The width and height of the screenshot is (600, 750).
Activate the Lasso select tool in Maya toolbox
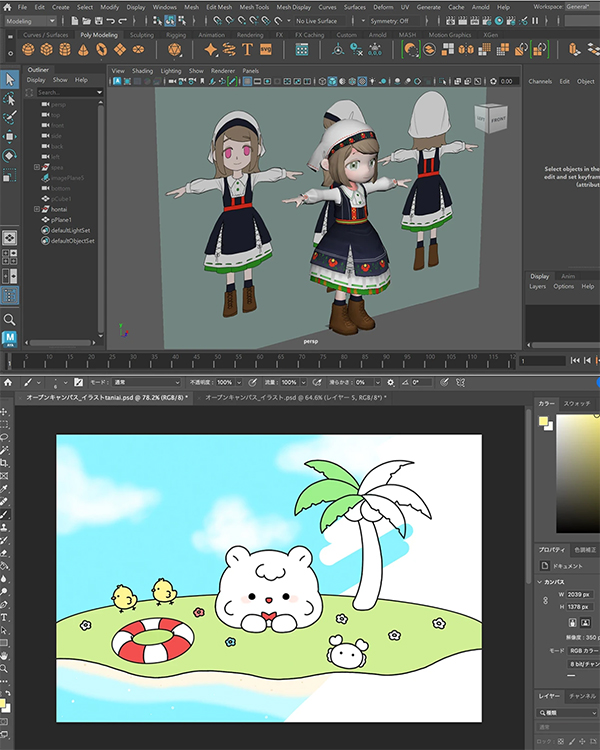10,99
